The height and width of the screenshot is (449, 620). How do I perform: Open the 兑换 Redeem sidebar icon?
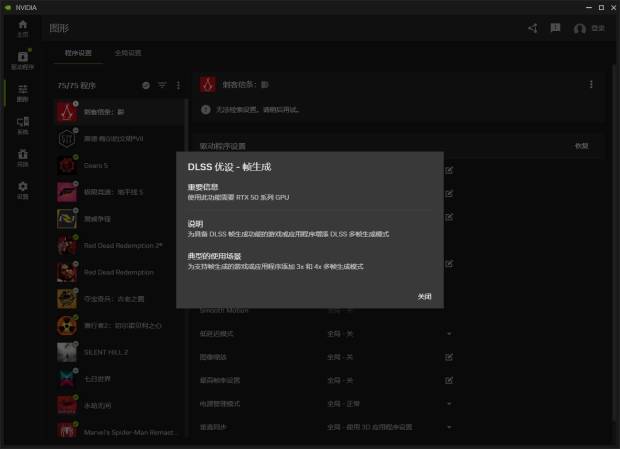(23, 158)
